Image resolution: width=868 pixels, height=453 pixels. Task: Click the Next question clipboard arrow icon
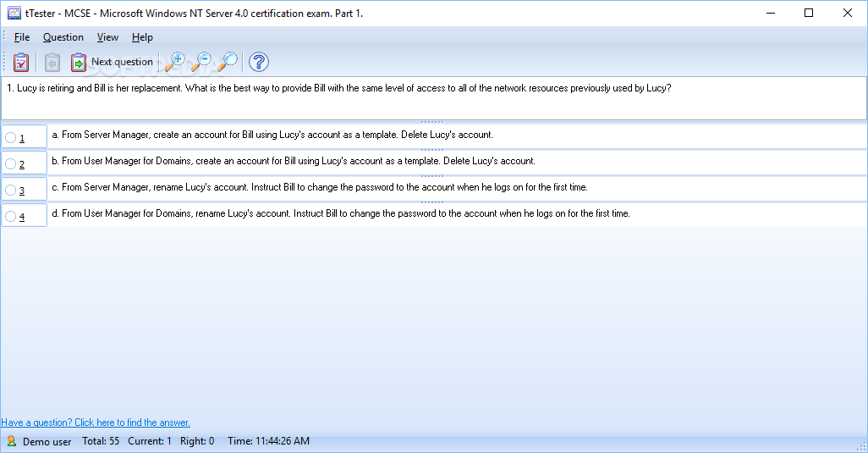point(79,62)
